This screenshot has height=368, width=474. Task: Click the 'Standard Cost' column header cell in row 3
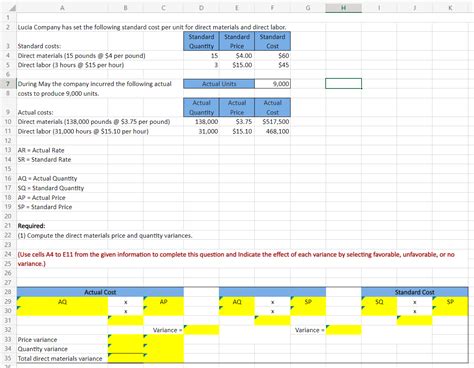(272, 41)
